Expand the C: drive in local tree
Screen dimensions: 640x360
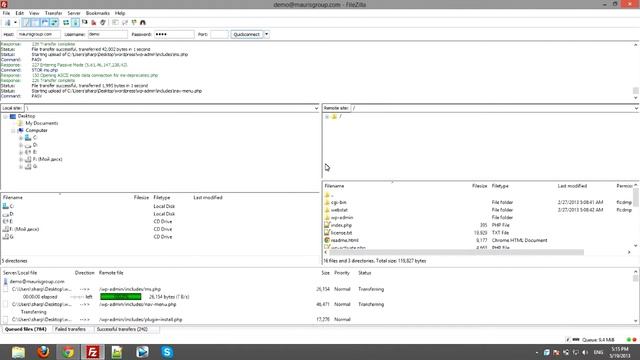[21, 138]
